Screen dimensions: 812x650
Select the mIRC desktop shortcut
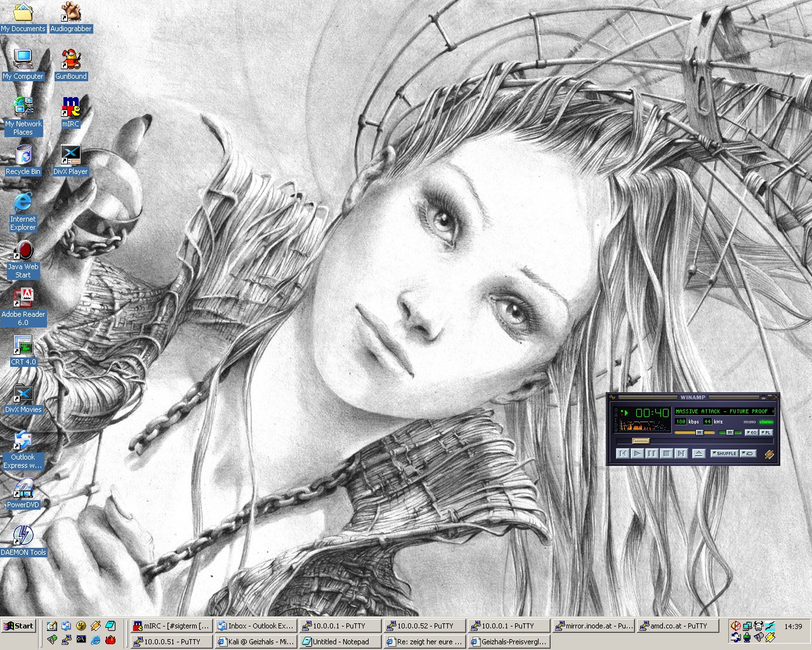click(x=70, y=112)
